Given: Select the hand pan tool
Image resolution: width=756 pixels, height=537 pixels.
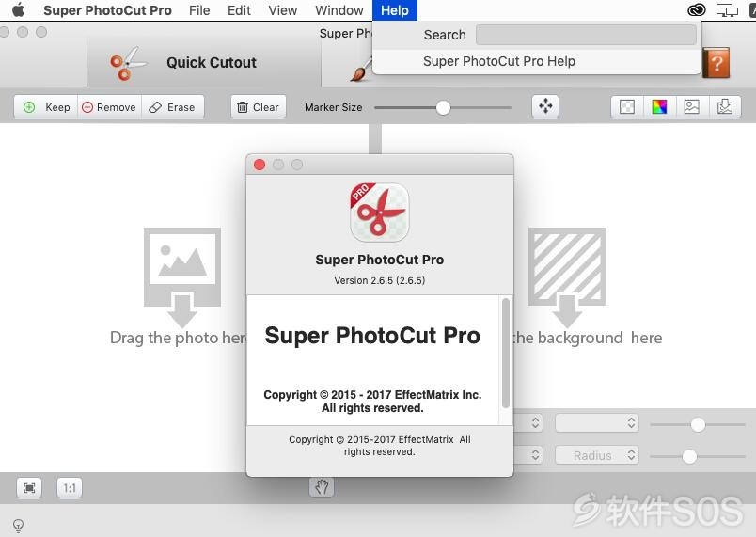Looking at the screenshot, I should (x=321, y=487).
